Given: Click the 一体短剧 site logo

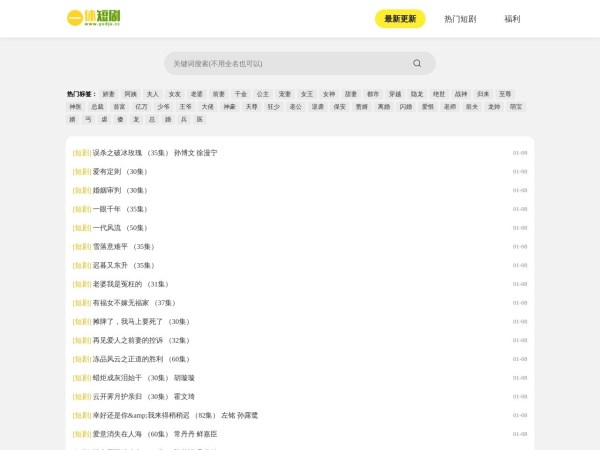Looking at the screenshot, I should [x=95, y=19].
